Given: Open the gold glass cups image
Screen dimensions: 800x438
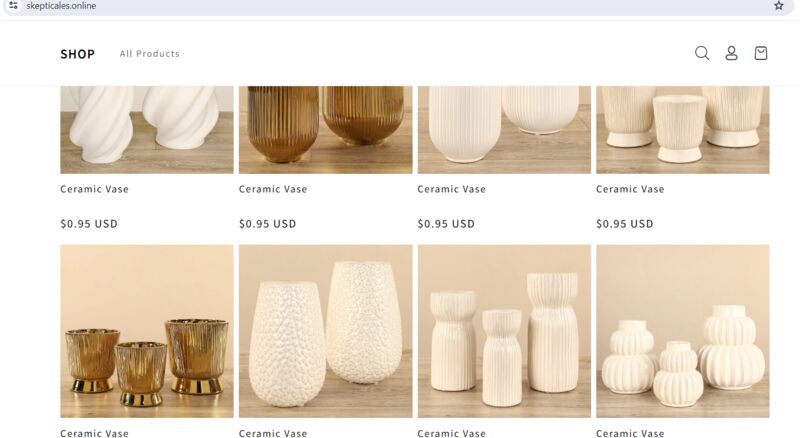Looking at the screenshot, I should click(x=147, y=331).
